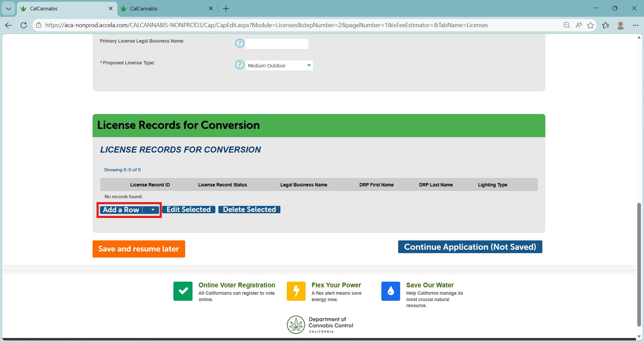Viewport: 644px width, 342px height.
Task: Open the Proposed License Type dropdown
Action: (279, 65)
